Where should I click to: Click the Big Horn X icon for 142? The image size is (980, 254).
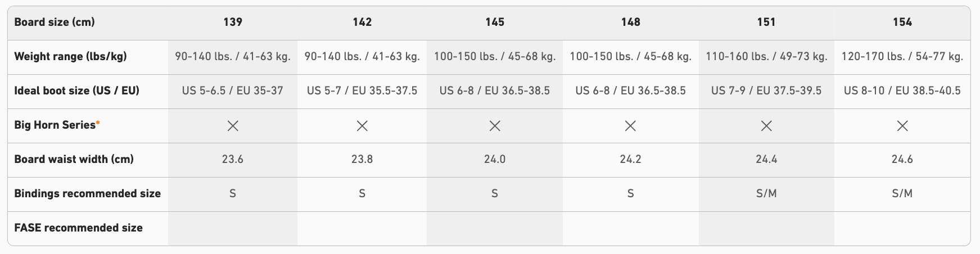tap(362, 126)
